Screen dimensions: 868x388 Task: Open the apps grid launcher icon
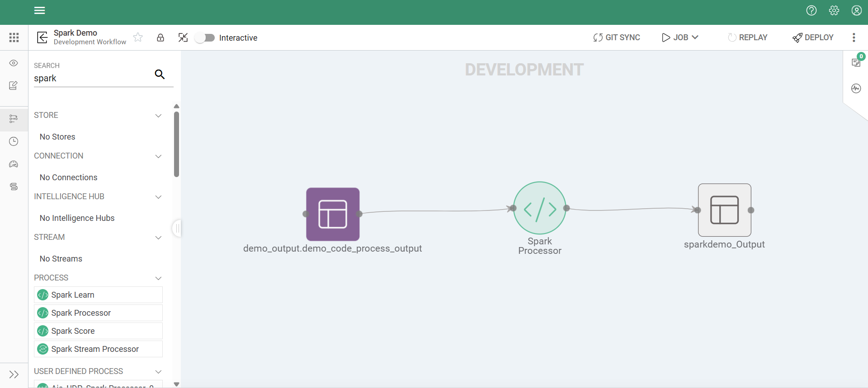pyautogui.click(x=14, y=37)
